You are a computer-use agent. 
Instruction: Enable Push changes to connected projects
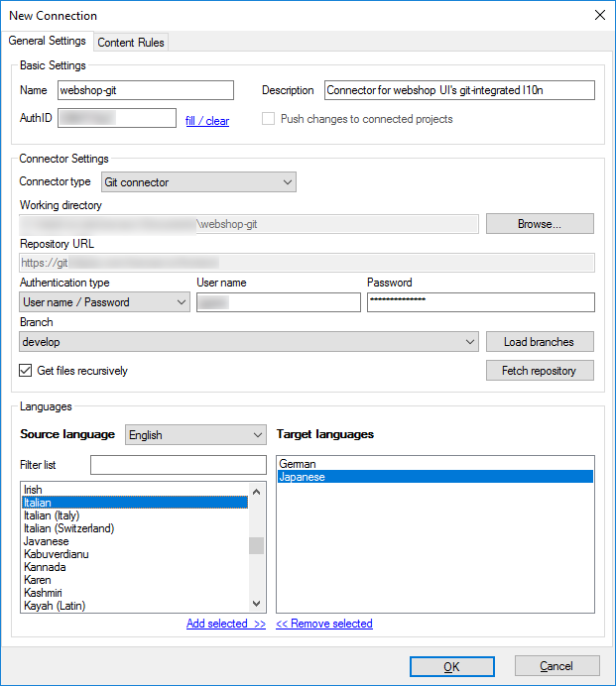click(269, 119)
